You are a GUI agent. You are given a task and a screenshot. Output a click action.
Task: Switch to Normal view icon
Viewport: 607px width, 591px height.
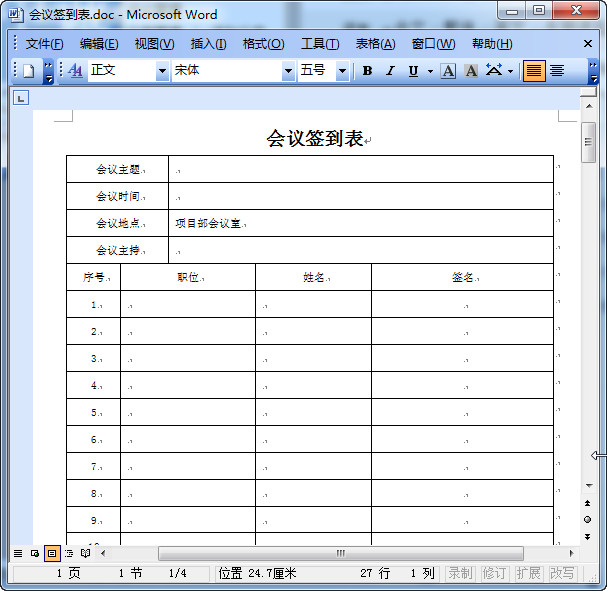pyautogui.click(x=18, y=553)
